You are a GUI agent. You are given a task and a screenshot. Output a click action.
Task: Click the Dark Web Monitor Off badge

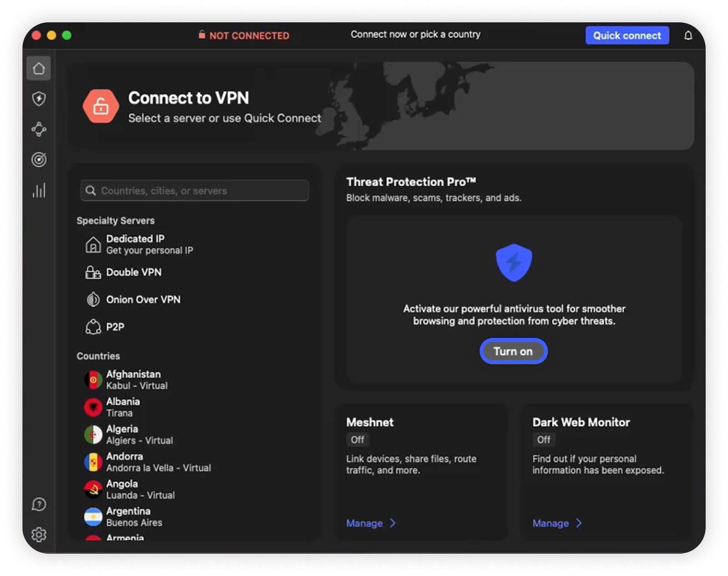pos(543,440)
